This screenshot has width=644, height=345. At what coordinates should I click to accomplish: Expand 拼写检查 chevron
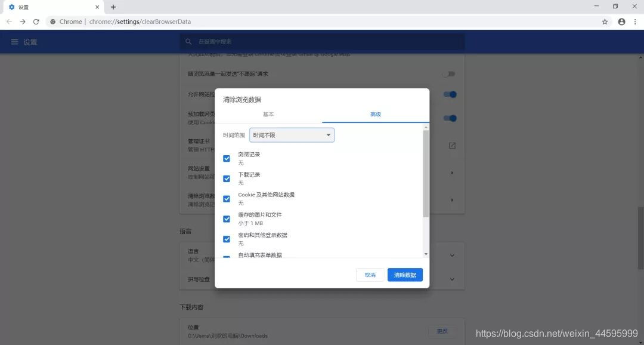(452, 279)
